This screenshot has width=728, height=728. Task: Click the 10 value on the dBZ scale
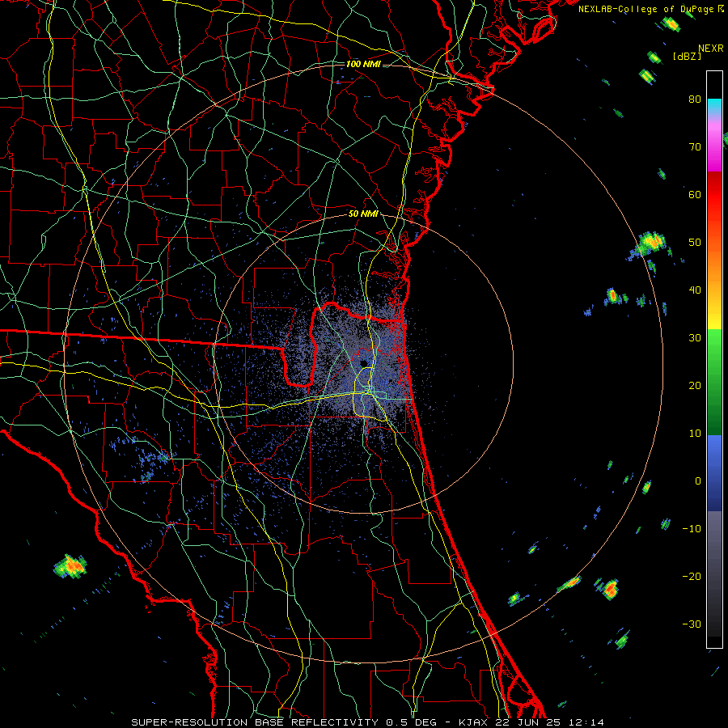click(695, 434)
